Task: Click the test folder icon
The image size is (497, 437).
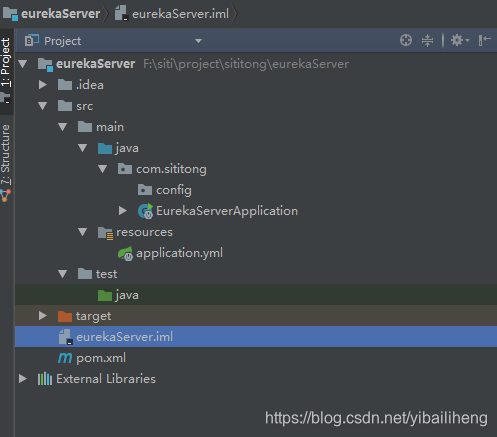Action: click(85, 274)
